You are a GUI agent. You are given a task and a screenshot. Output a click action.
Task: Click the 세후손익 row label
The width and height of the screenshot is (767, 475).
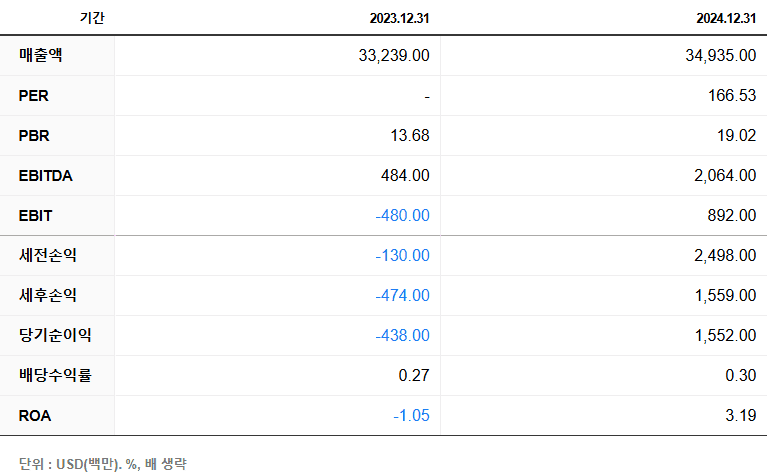[x=47, y=295]
